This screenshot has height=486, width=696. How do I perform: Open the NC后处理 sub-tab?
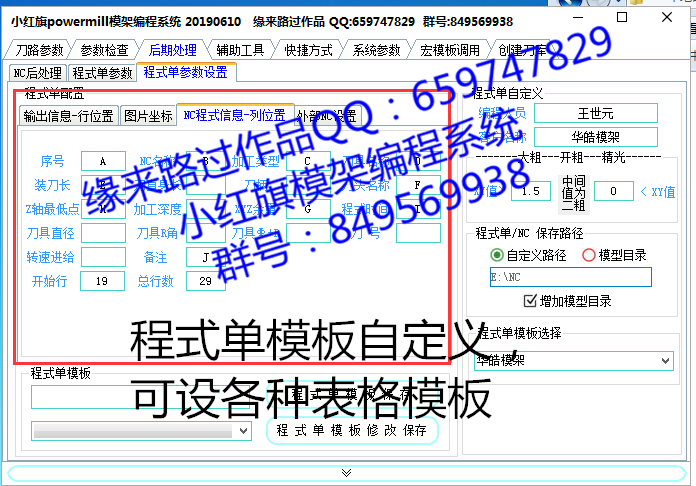(38, 73)
